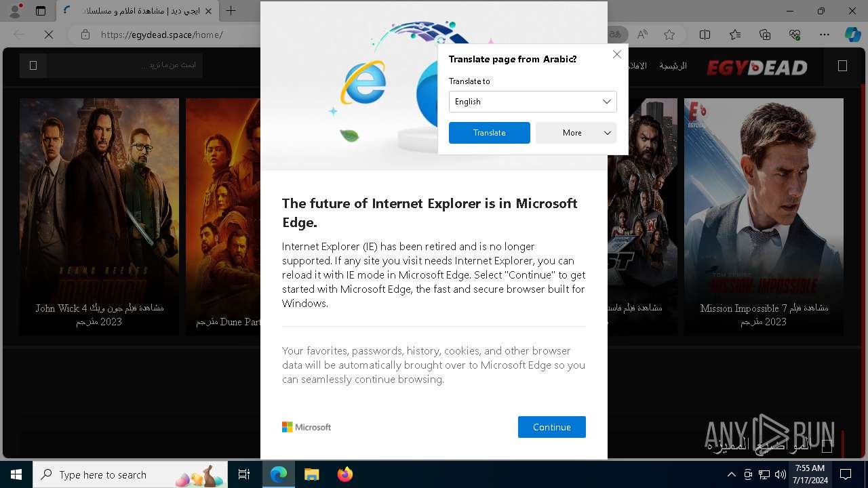
Task: Close the Egydead browser tab
Action: pos(208,11)
